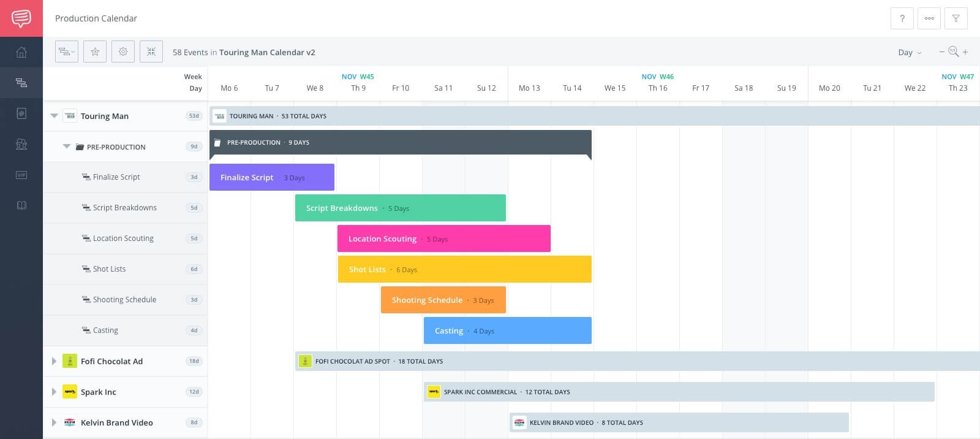Image resolution: width=980 pixels, height=439 pixels.
Task: Click the collapse all arrows button
Action: tap(151, 52)
